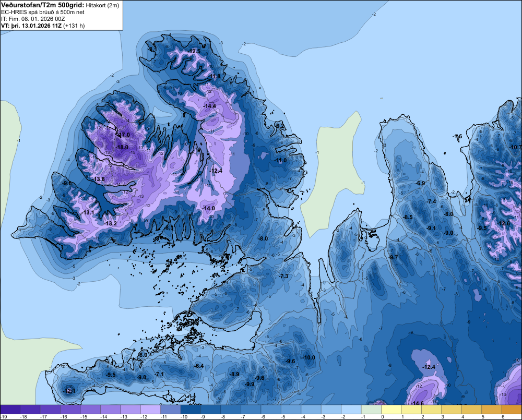522x420 pixels.
Task: Click the -6.2 temperature label
Action: (280, 126)
